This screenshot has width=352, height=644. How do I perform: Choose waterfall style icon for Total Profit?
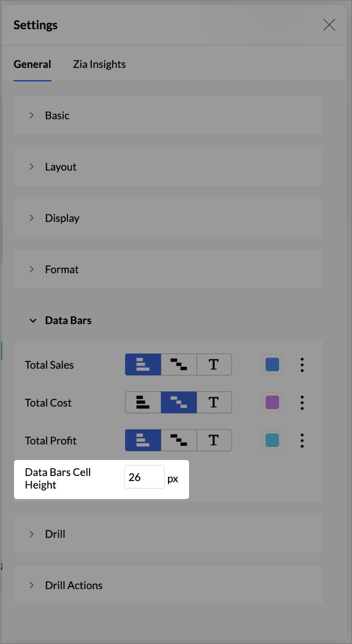tap(178, 440)
